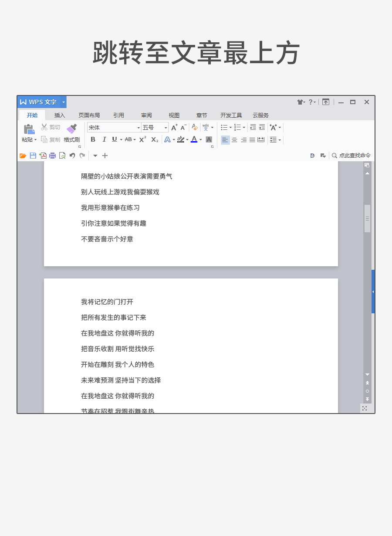Screen dimensions: 392x536
Task: Click the Undo arrow icon
Action: click(x=72, y=156)
